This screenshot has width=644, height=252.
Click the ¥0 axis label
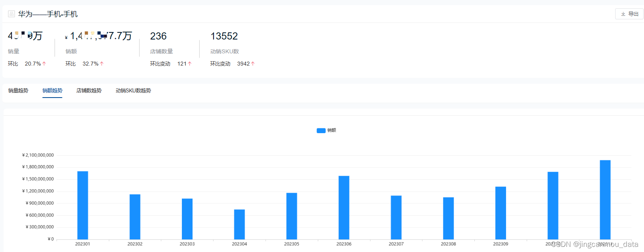tap(51, 239)
